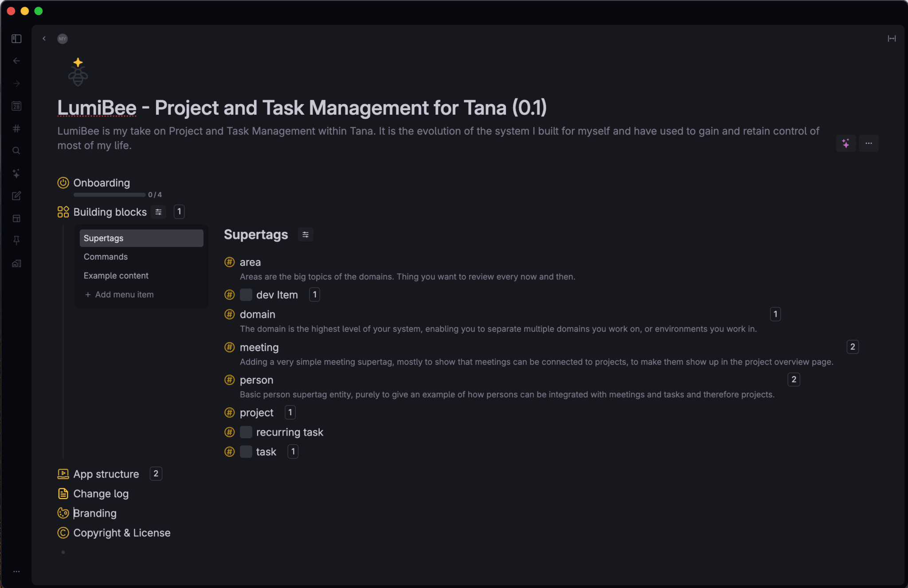Viewport: 908px width, 588px height.
Task: Expand the App structure node
Action: click(106, 474)
